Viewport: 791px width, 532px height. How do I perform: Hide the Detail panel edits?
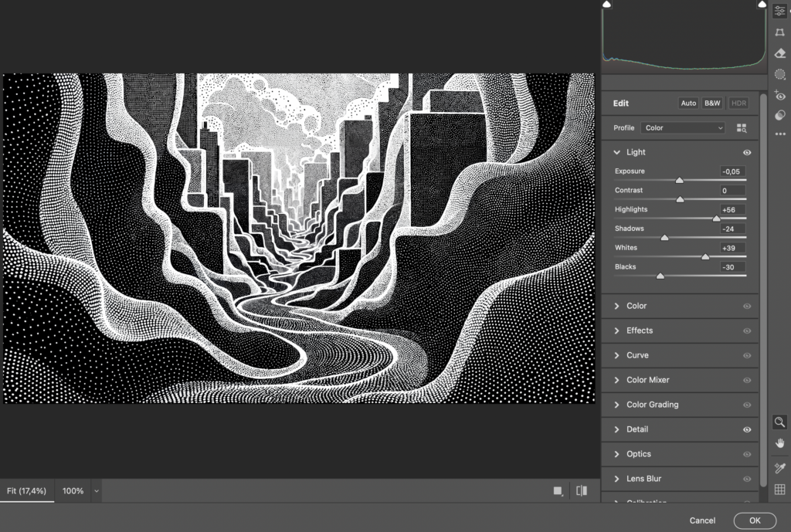pyautogui.click(x=746, y=429)
